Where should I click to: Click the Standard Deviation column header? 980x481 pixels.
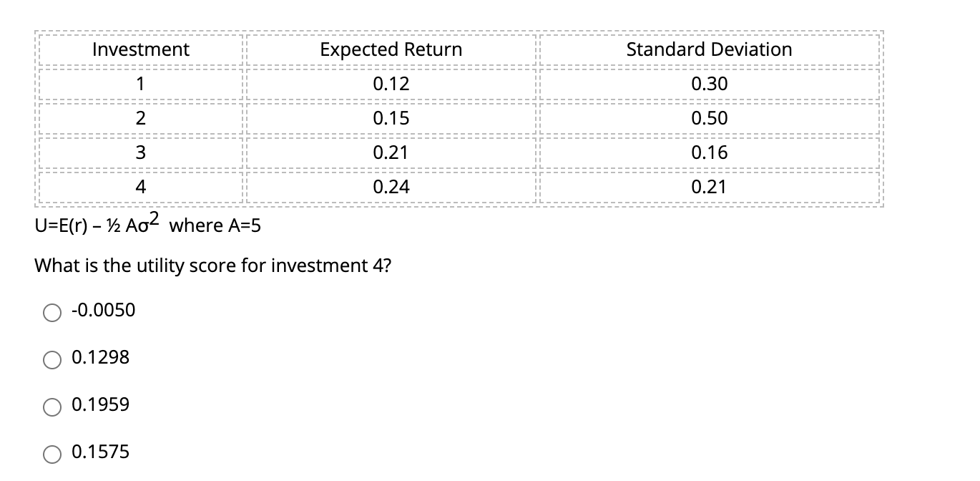709,49
